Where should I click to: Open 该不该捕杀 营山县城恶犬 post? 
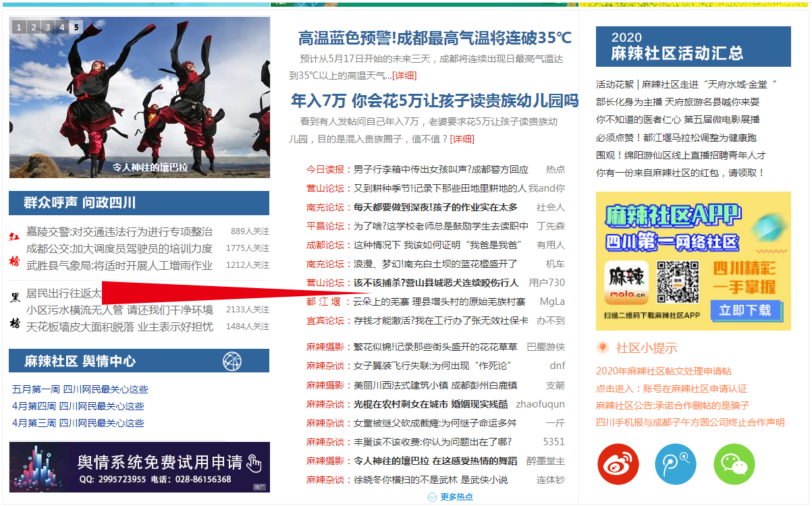(x=436, y=283)
